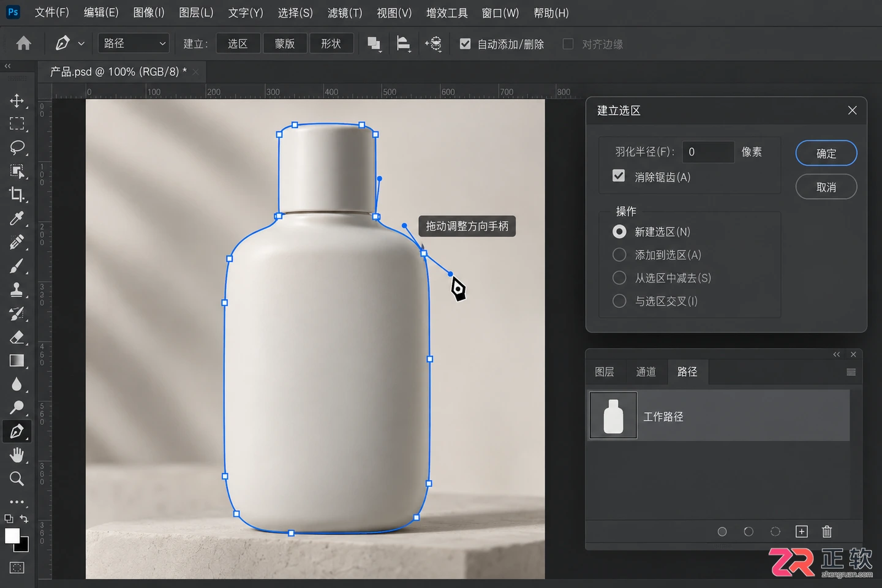Select the Rectangular Marquee tool
Viewport: 882px width, 588px height.
17,124
